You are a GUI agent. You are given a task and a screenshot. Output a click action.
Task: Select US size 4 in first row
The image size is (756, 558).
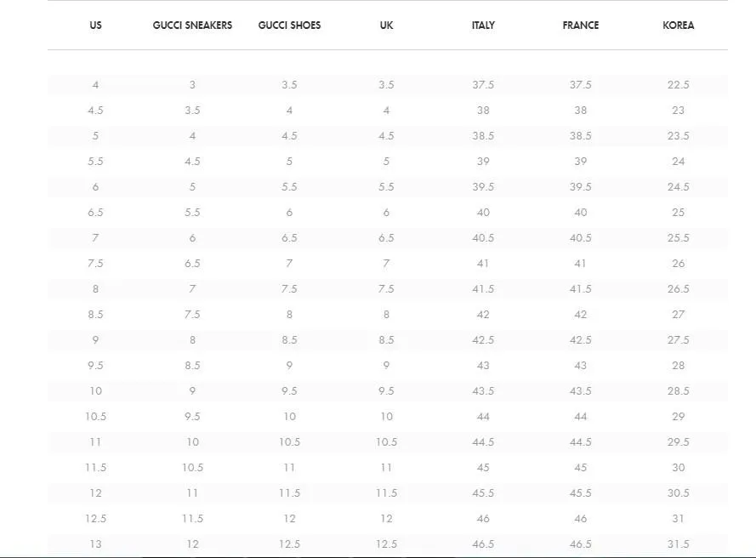95,85
